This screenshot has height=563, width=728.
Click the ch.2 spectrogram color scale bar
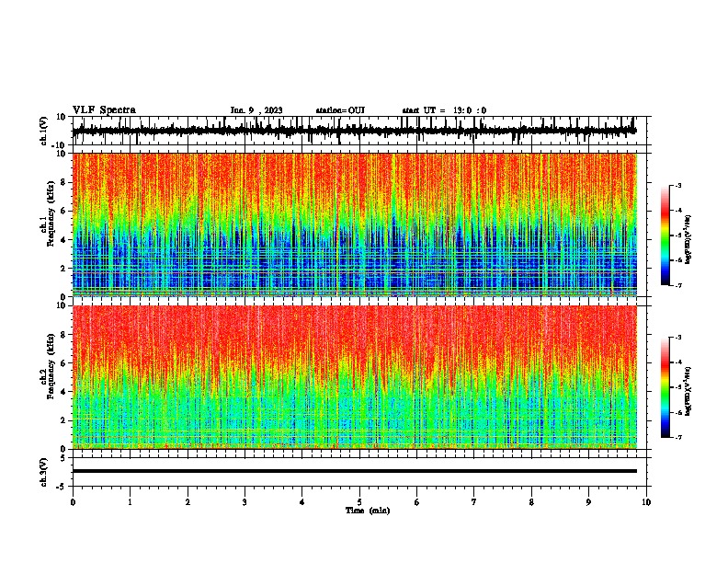665,387
